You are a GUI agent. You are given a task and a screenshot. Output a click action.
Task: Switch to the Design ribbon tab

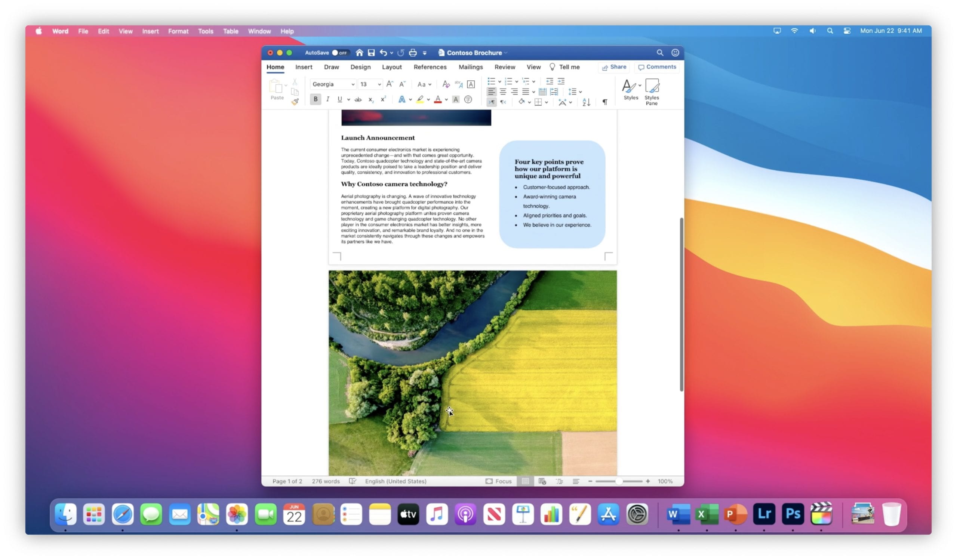[x=360, y=67]
